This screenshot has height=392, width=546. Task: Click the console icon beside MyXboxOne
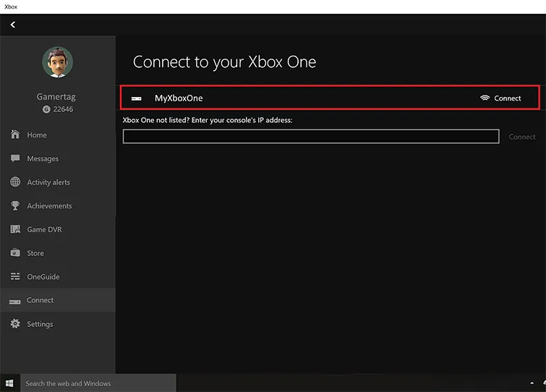point(136,98)
